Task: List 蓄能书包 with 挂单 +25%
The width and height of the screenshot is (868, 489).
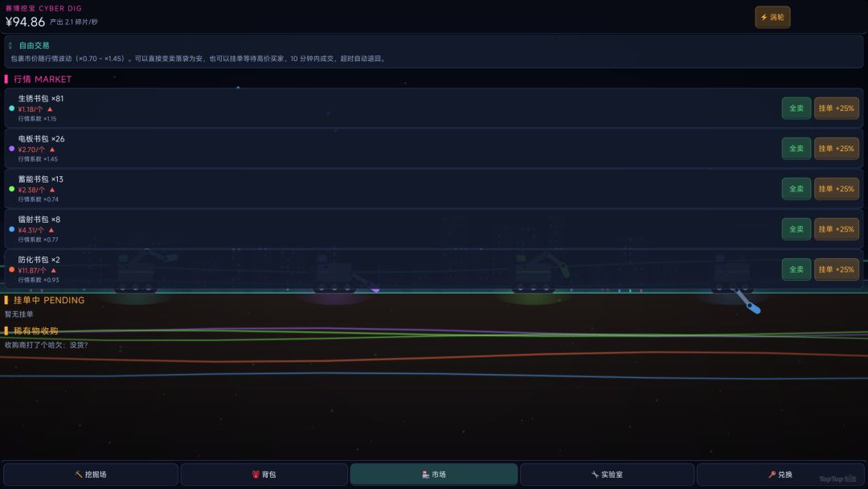Action: [837, 189]
